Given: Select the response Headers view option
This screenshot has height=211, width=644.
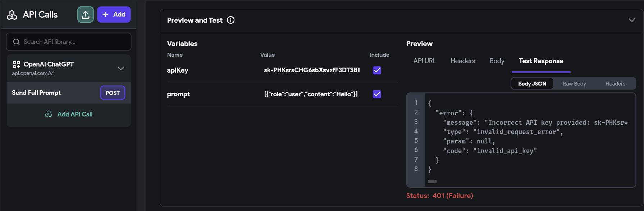Looking at the screenshot, I should pyautogui.click(x=615, y=84).
